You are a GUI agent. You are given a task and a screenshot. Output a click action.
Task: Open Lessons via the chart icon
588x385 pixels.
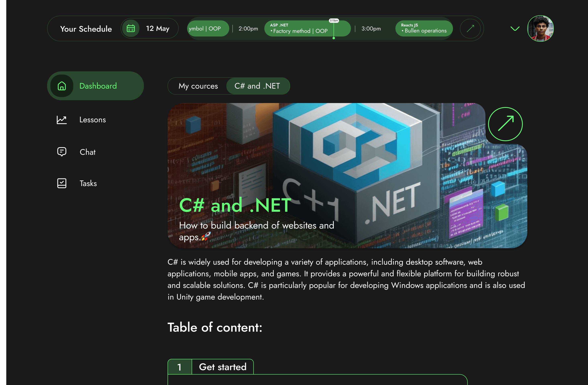62,120
